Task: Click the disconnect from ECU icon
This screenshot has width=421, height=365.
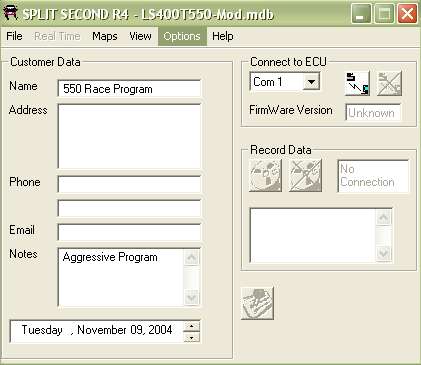Action: pos(389,83)
